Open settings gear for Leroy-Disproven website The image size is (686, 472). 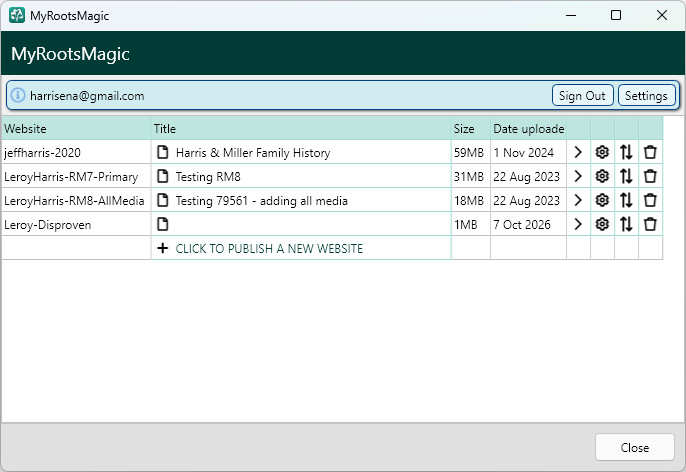(602, 224)
